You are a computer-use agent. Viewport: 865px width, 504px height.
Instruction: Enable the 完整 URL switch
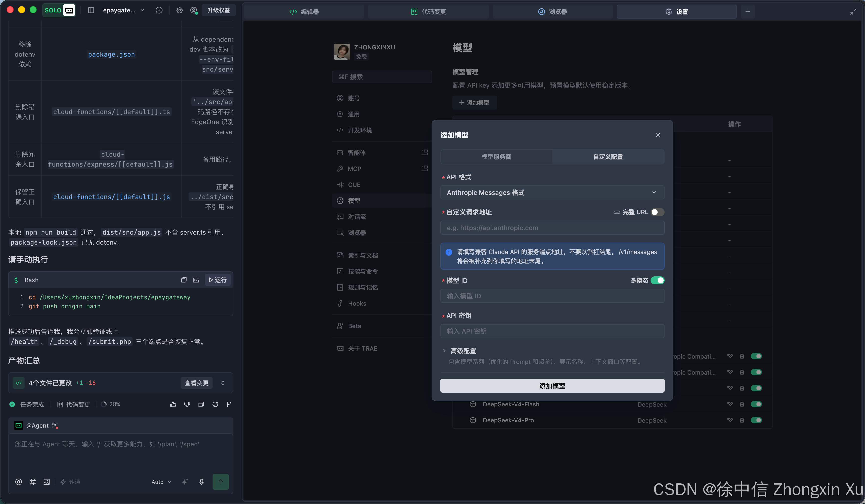[x=657, y=212]
